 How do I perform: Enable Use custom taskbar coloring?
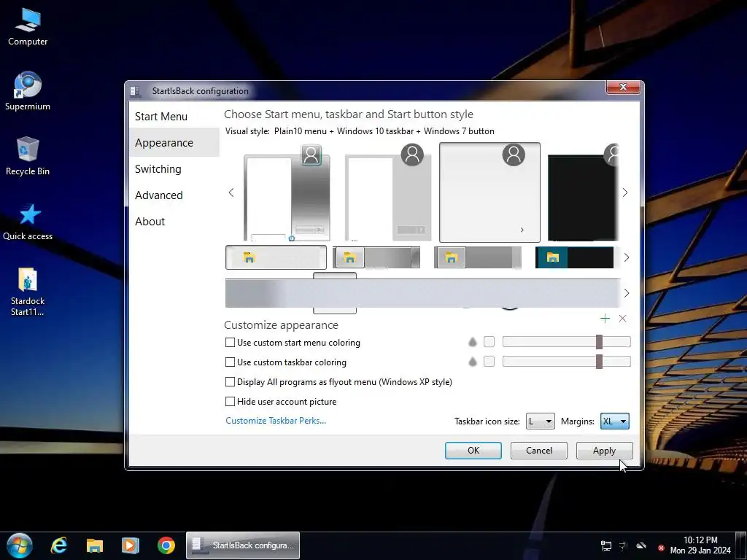coord(230,362)
